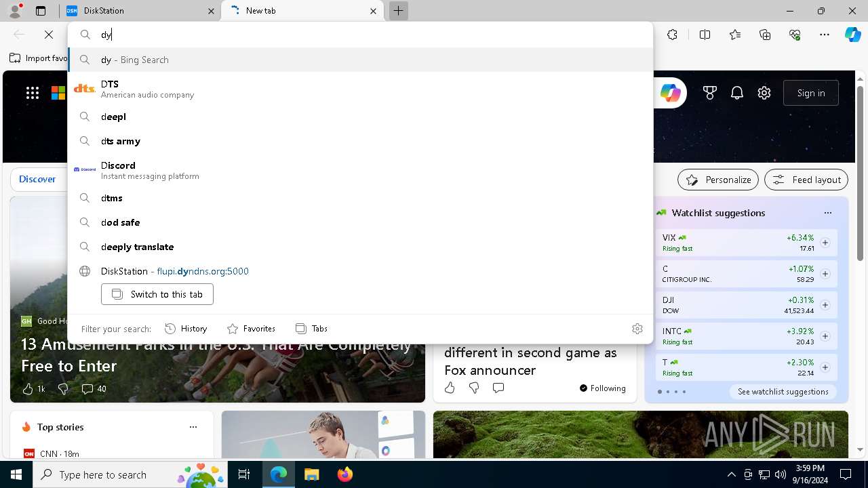Screen dimensions: 868x488
Task: Add VIX to the watchlist
Action: 825,243
